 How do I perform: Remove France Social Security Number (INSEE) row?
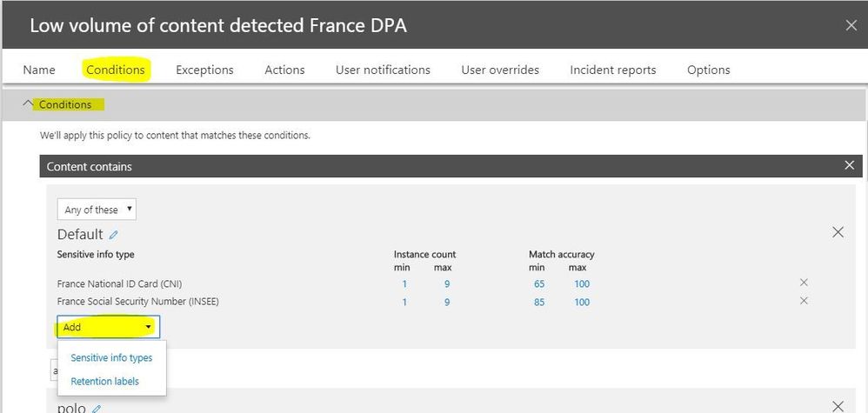(x=804, y=301)
